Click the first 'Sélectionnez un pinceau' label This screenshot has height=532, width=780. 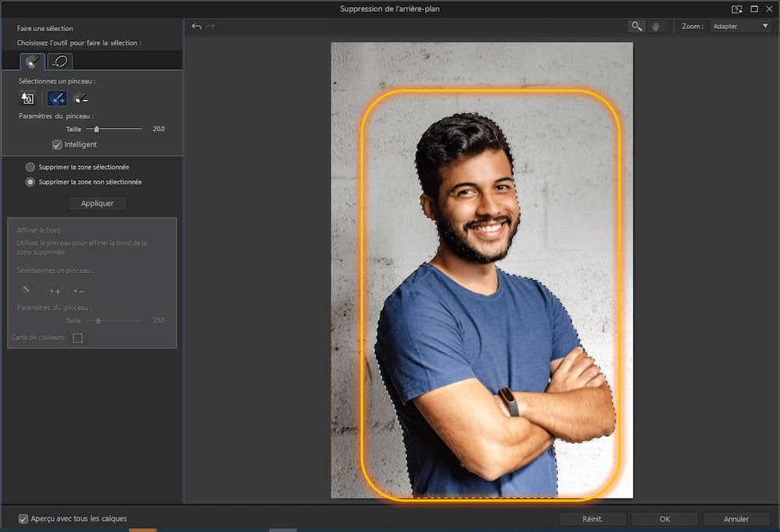point(57,81)
